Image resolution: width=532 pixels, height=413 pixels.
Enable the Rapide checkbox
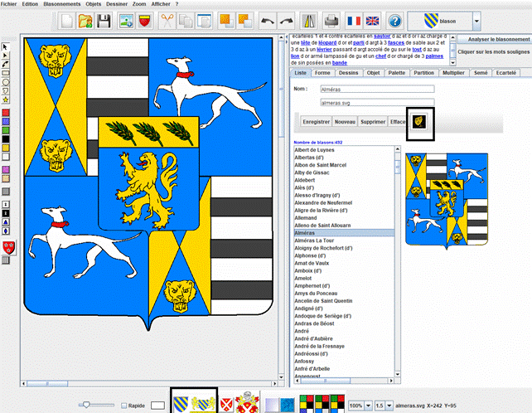tap(123, 406)
